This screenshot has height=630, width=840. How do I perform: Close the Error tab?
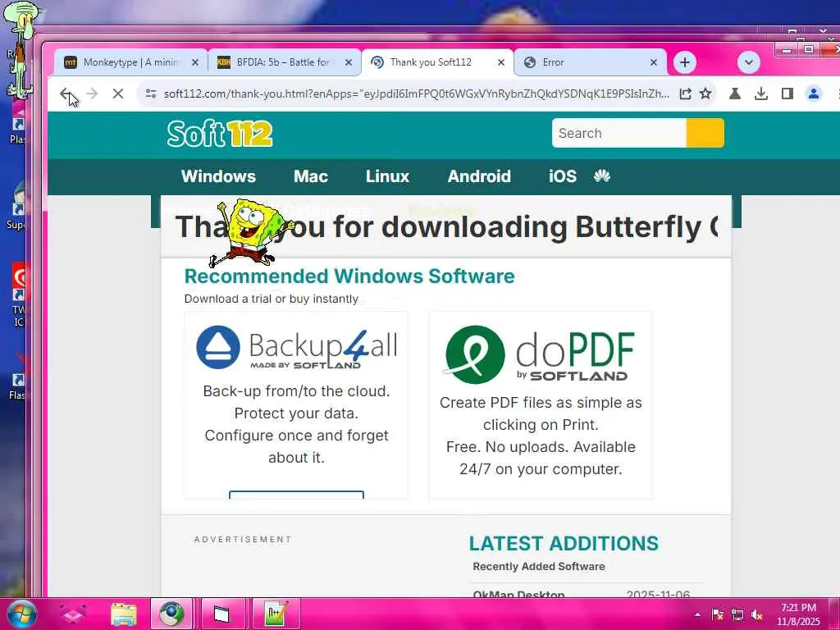654,62
